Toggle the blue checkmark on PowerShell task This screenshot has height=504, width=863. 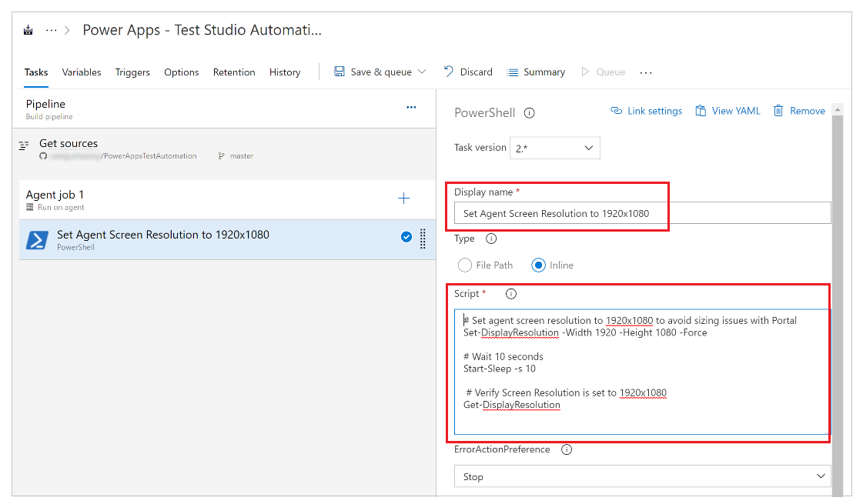click(x=406, y=237)
